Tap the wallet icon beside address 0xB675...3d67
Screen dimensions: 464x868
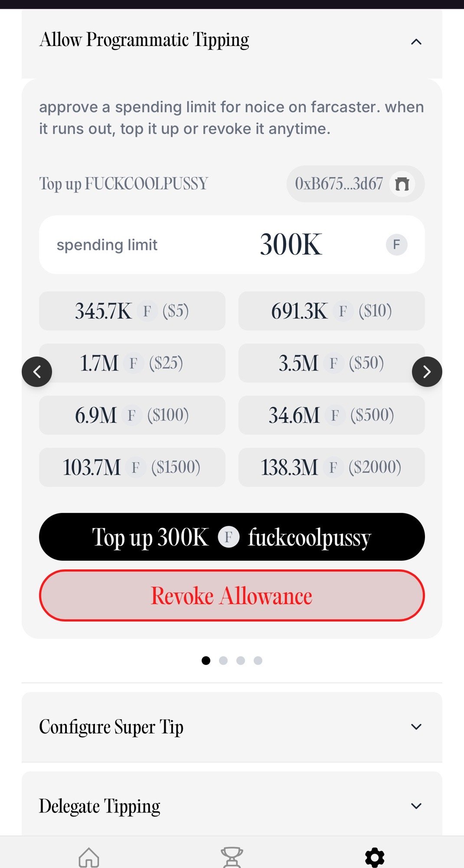[x=402, y=184]
